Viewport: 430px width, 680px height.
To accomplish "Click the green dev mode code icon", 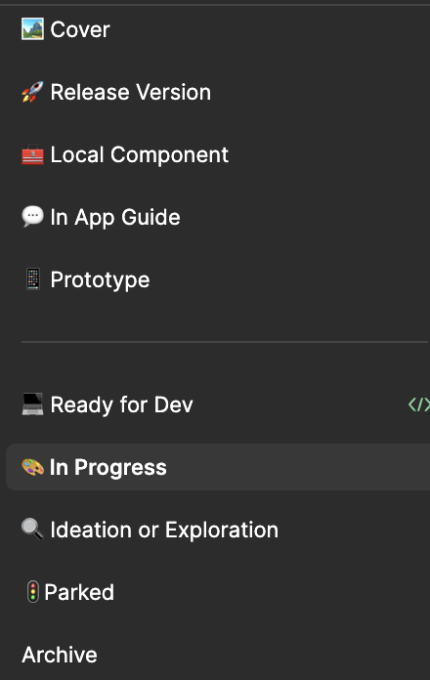I will pyautogui.click(x=419, y=405).
